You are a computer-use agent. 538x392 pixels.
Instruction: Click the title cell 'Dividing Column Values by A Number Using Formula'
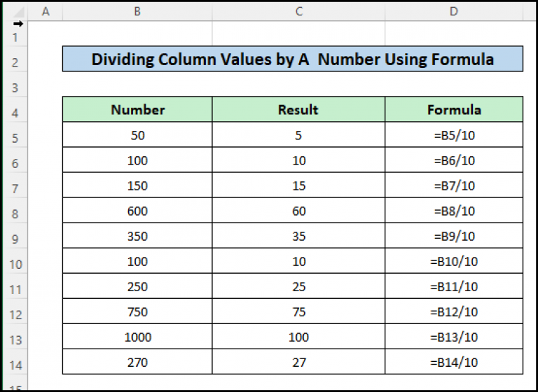[x=293, y=59]
